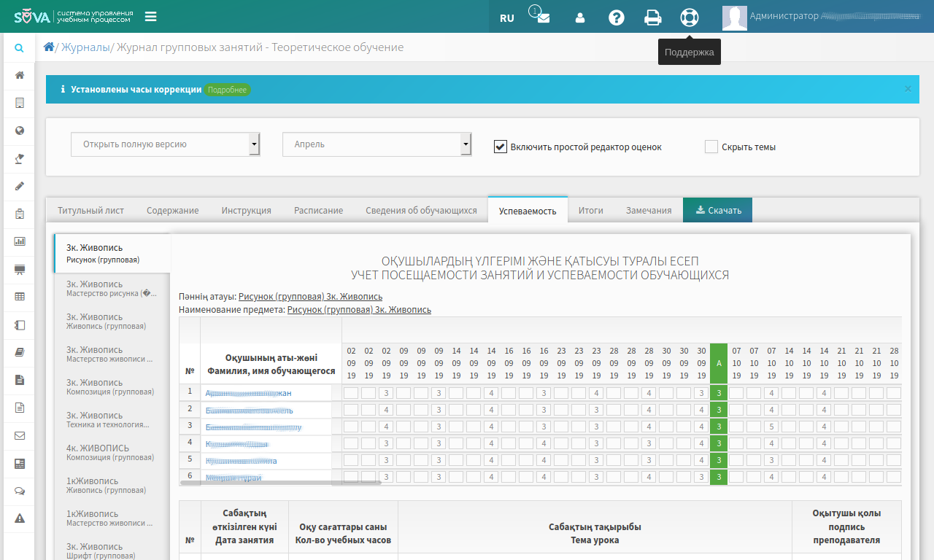The width and height of the screenshot is (934, 560).
Task: Select 3к. Живопись Техника и технология subject
Action: point(112,420)
